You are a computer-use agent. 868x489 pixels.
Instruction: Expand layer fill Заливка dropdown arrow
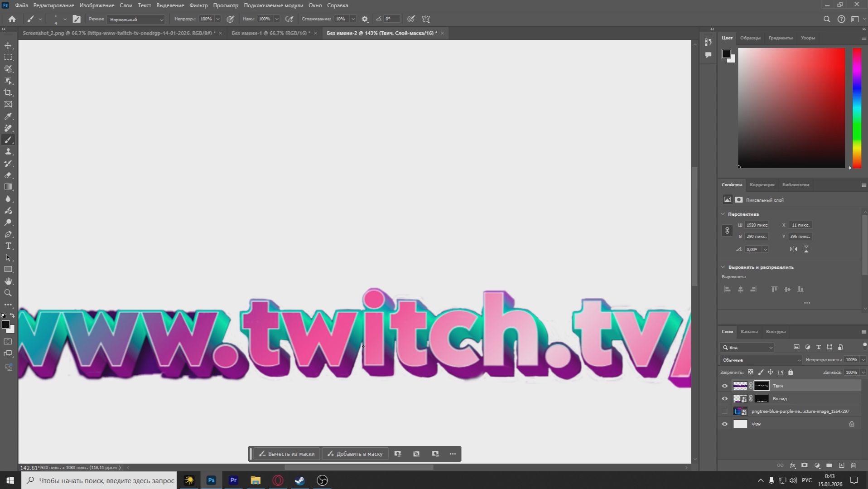(863, 373)
